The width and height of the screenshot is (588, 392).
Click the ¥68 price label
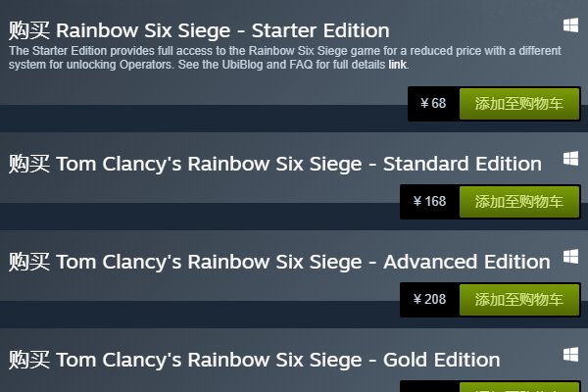[433, 103]
